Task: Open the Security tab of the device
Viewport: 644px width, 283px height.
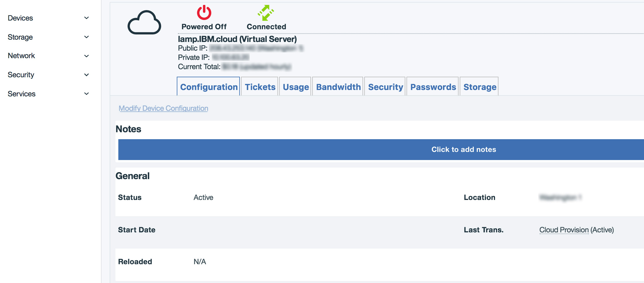Action: (385, 87)
